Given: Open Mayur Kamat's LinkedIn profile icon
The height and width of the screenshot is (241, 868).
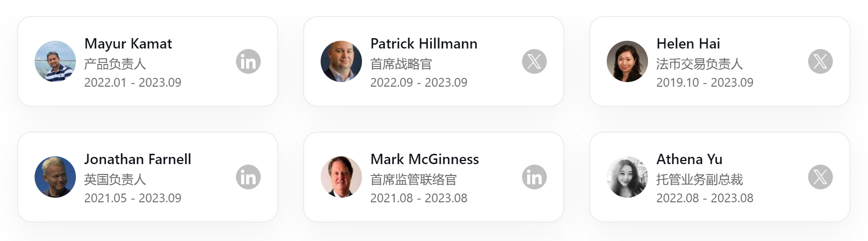Looking at the screenshot, I should tap(248, 62).
